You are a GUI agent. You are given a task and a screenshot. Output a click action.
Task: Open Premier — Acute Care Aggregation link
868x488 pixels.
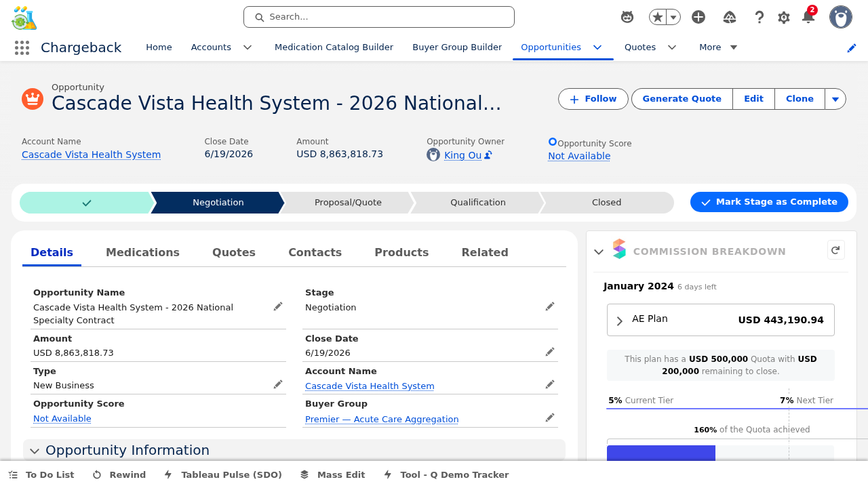pos(382,419)
